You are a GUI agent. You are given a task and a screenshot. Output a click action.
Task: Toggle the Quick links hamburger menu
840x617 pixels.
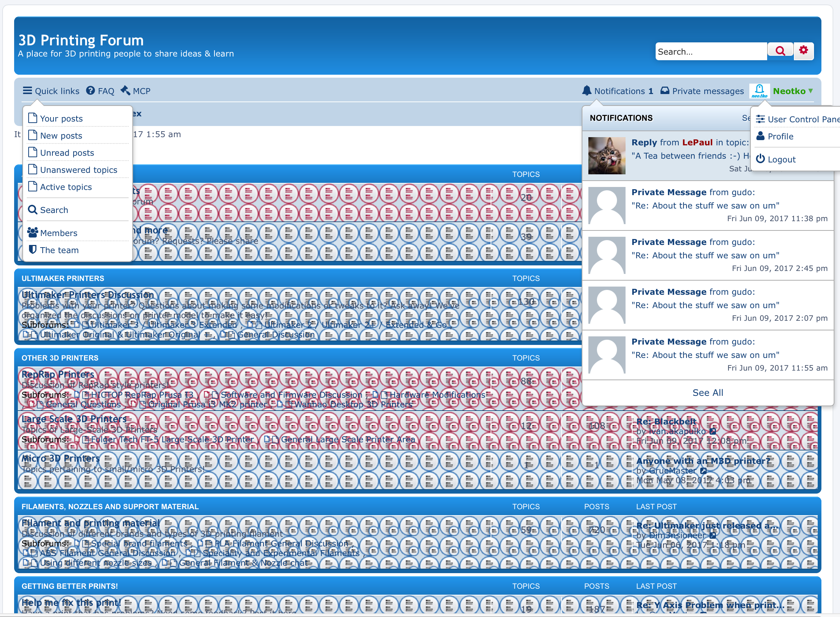[27, 91]
